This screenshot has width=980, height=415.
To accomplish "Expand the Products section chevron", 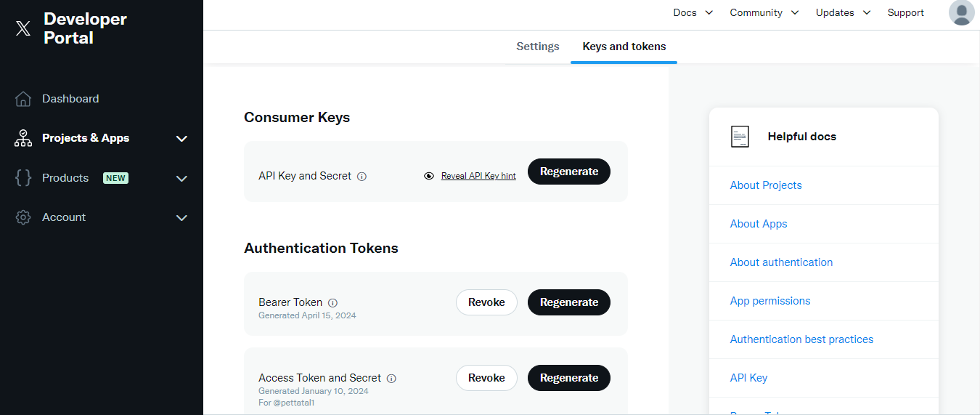I will (181, 179).
